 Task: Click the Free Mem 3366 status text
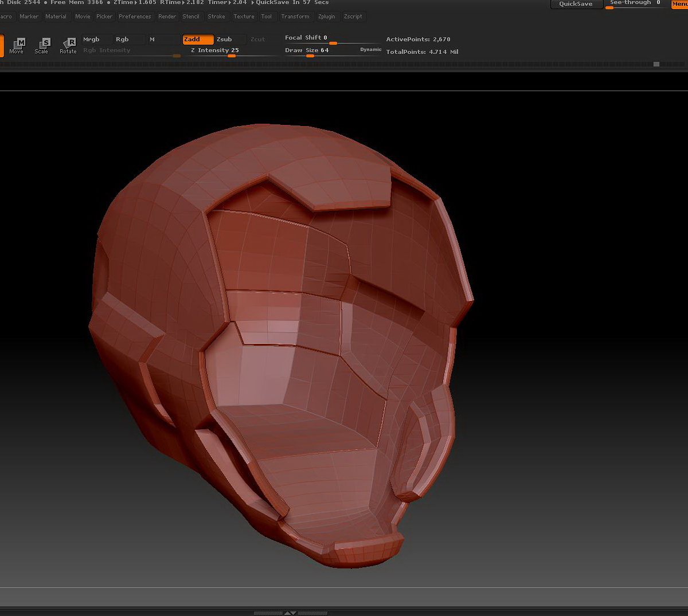[77, 3]
